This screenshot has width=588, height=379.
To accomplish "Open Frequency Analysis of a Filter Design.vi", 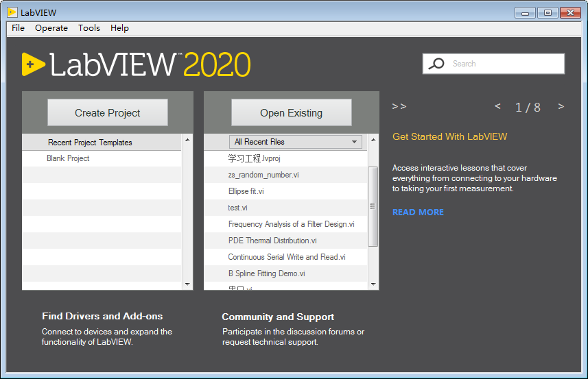I will click(x=285, y=224).
